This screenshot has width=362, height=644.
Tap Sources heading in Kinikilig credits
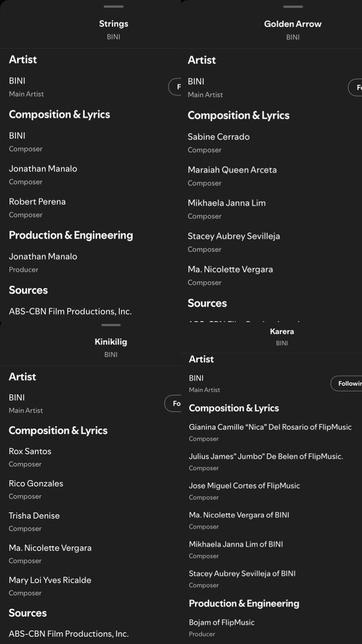point(28,613)
